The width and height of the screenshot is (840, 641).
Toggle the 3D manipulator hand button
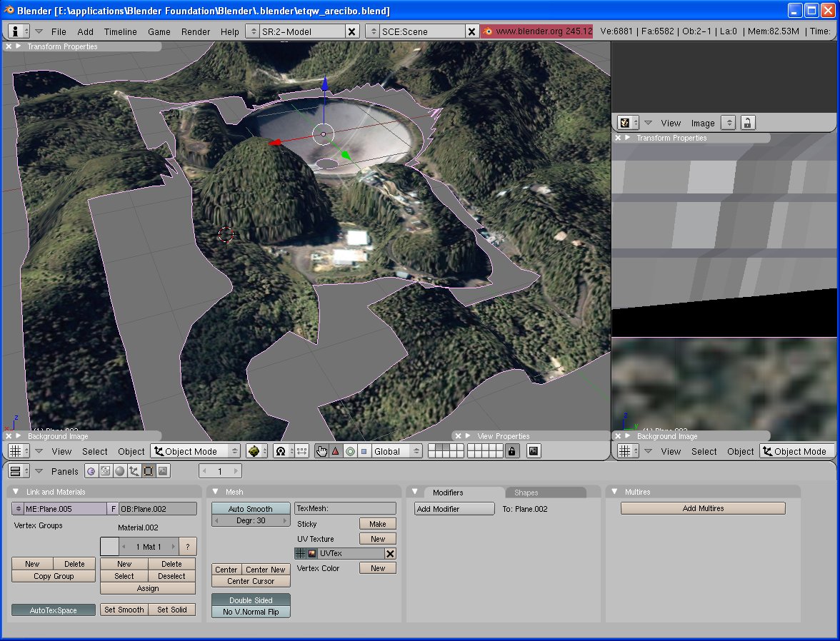pyautogui.click(x=321, y=451)
